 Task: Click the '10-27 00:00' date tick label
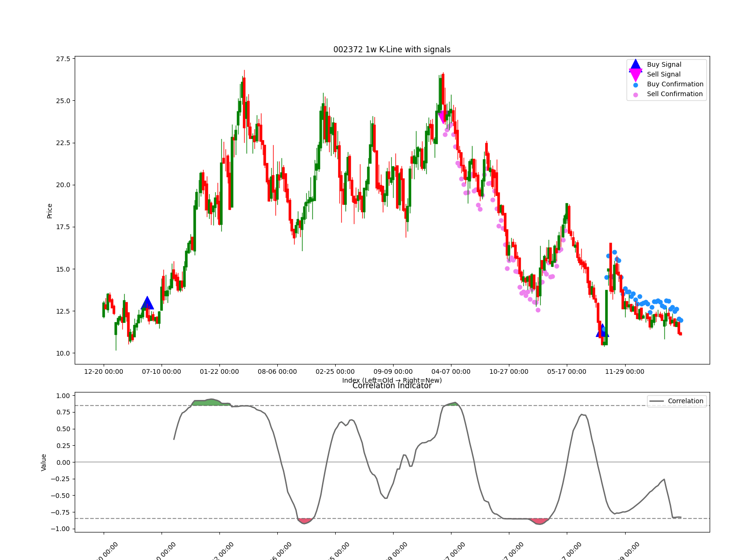pos(509,371)
